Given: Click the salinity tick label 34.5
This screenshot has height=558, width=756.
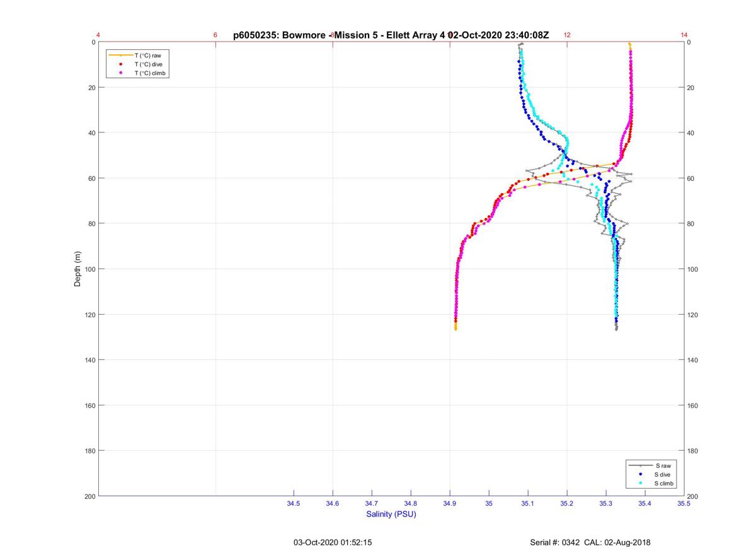Looking at the screenshot, I should 294,504.
